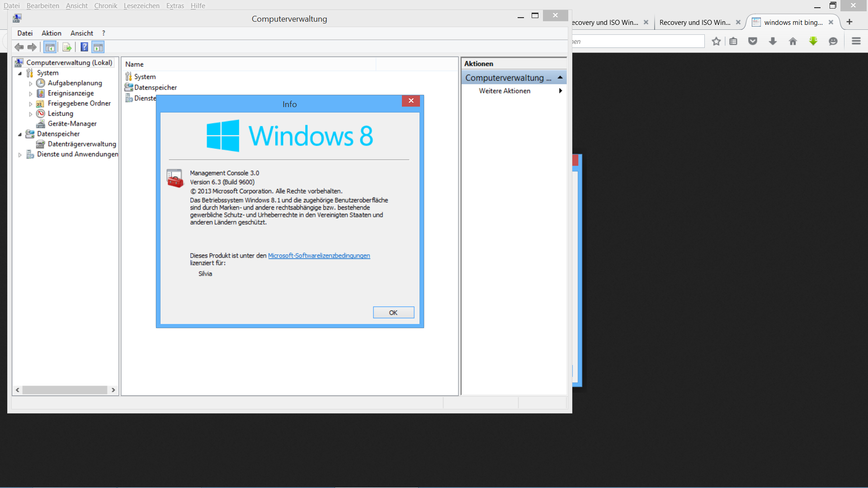Toggle the action pane toolbar icon
This screenshot has width=868, height=488.
98,47
